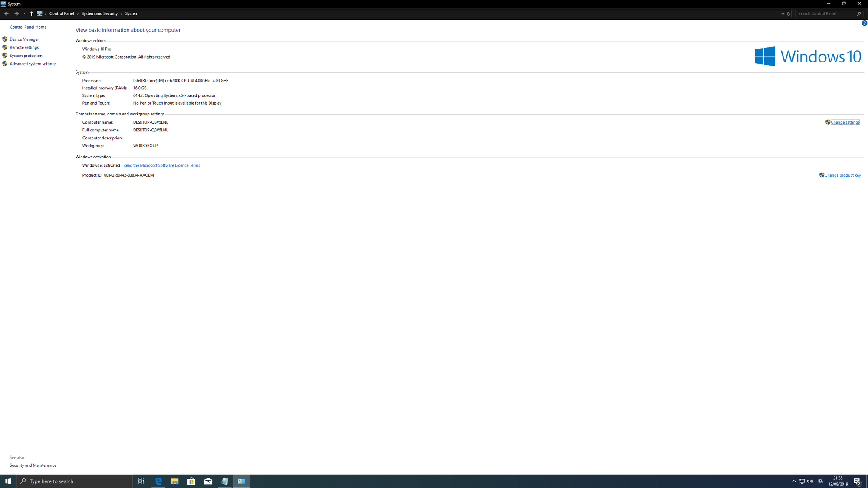Expand chevron after System and Security breadcrumb
Image resolution: width=868 pixels, height=488 pixels.
[x=122, y=13]
